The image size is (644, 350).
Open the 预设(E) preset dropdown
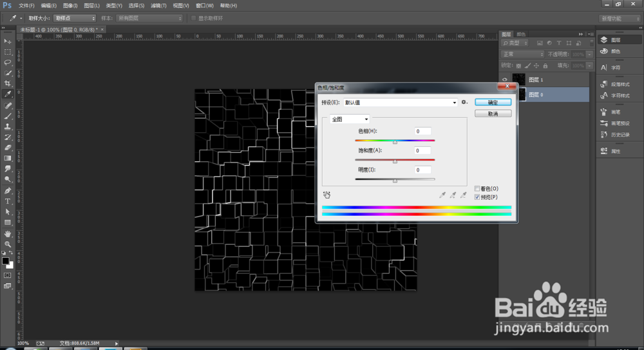click(x=401, y=102)
